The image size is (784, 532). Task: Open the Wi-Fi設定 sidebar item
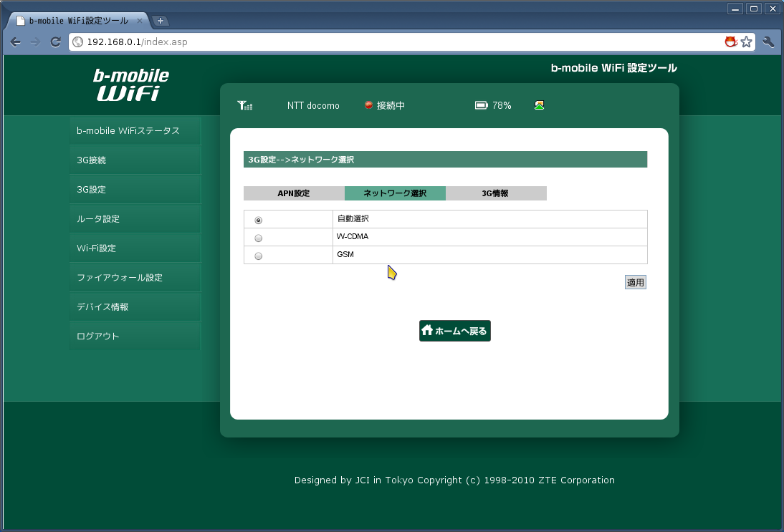(135, 248)
